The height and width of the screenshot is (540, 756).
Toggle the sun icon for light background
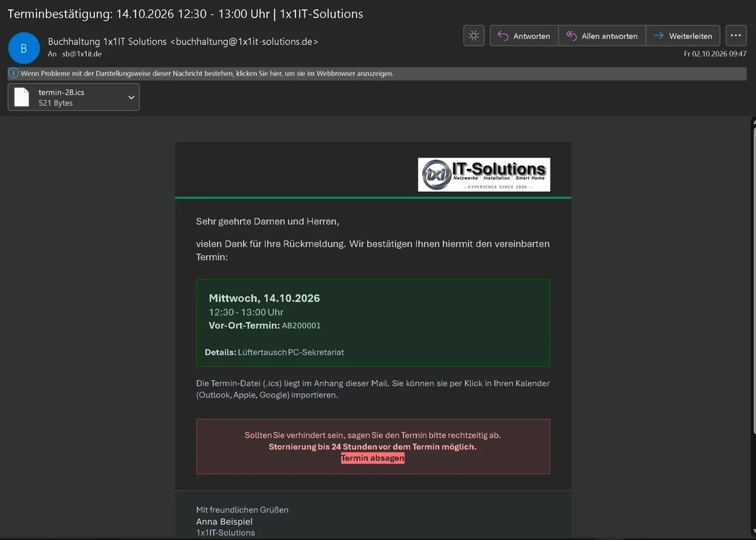[x=474, y=36]
